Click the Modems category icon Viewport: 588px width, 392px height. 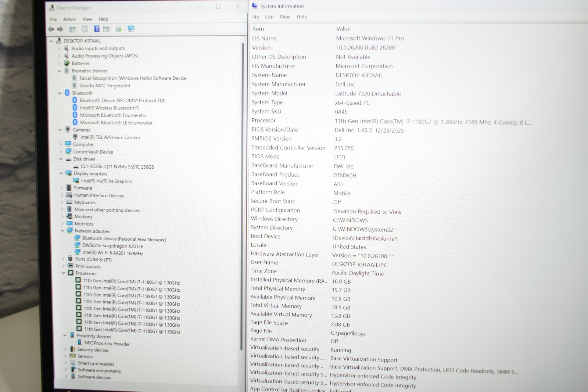[x=69, y=216]
